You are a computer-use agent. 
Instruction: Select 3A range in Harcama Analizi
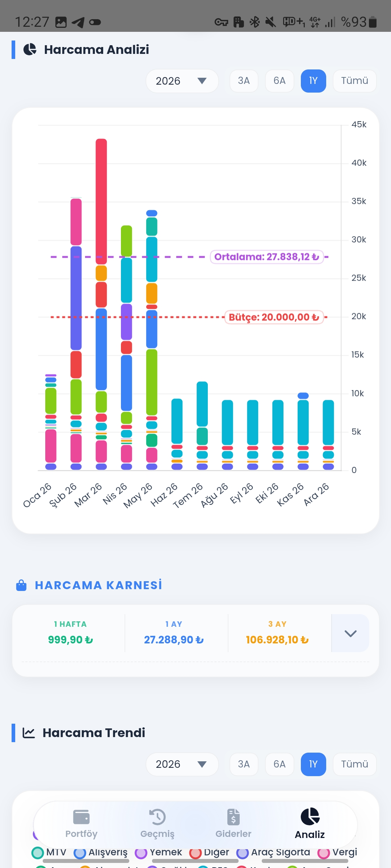[x=244, y=81]
